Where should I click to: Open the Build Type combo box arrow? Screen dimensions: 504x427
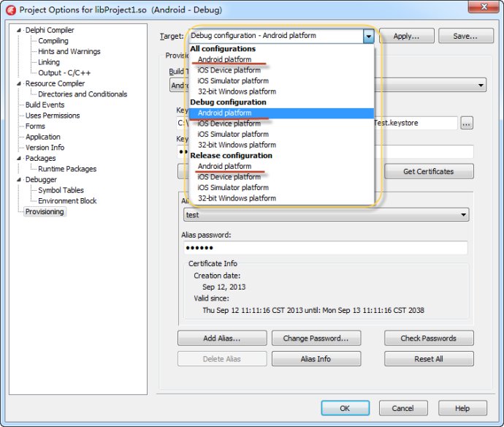click(x=481, y=86)
